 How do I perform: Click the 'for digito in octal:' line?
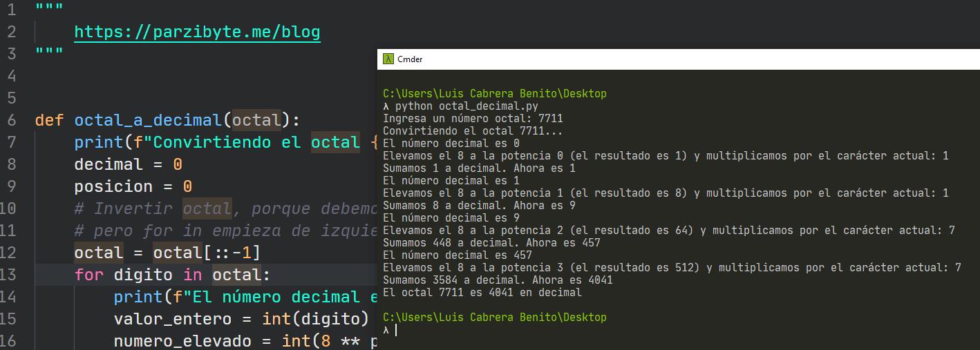[172, 275]
